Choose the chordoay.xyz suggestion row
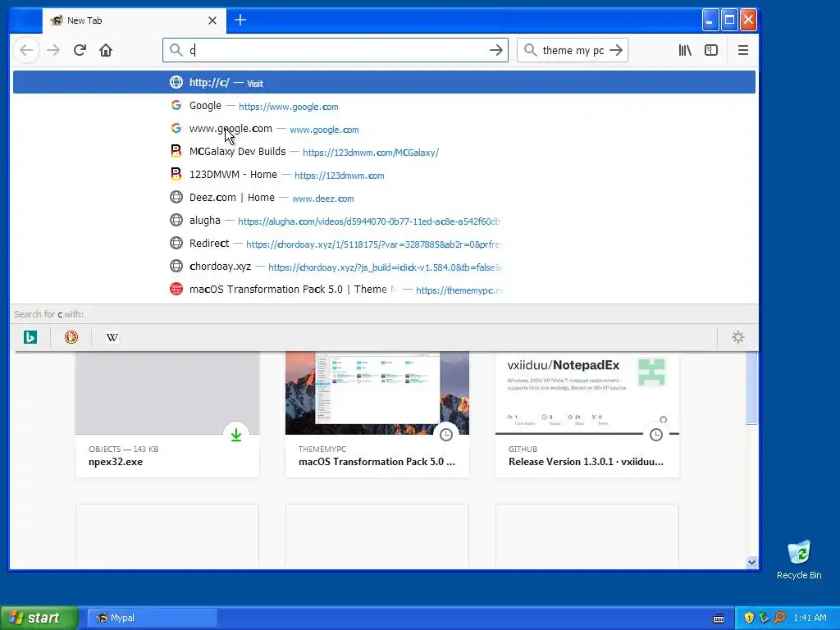840x630 pixels. pyautogui.click(x=384, y=267)
